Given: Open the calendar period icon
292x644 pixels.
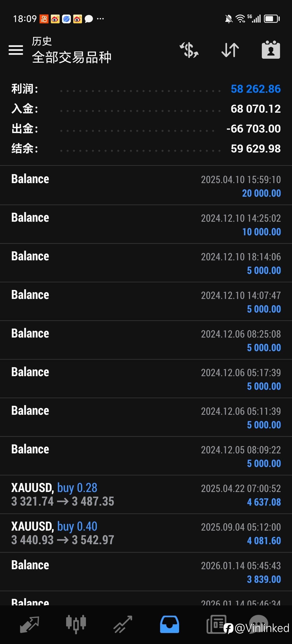Looking at the screenshot, I should pos(271,50).
